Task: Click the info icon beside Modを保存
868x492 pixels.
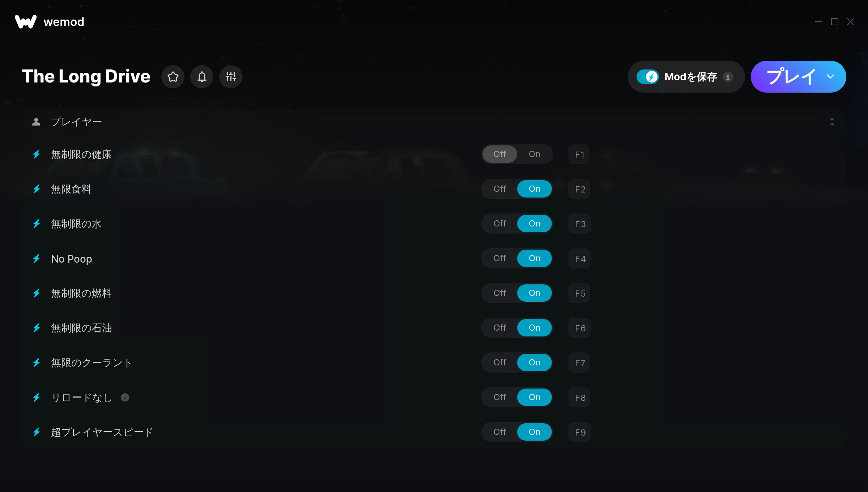Action: point(728,77)
